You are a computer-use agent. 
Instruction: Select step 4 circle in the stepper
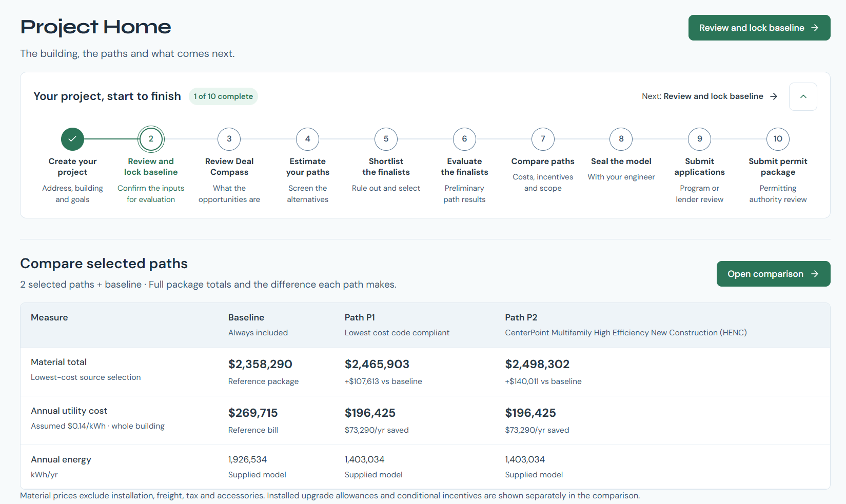(308, 139)
